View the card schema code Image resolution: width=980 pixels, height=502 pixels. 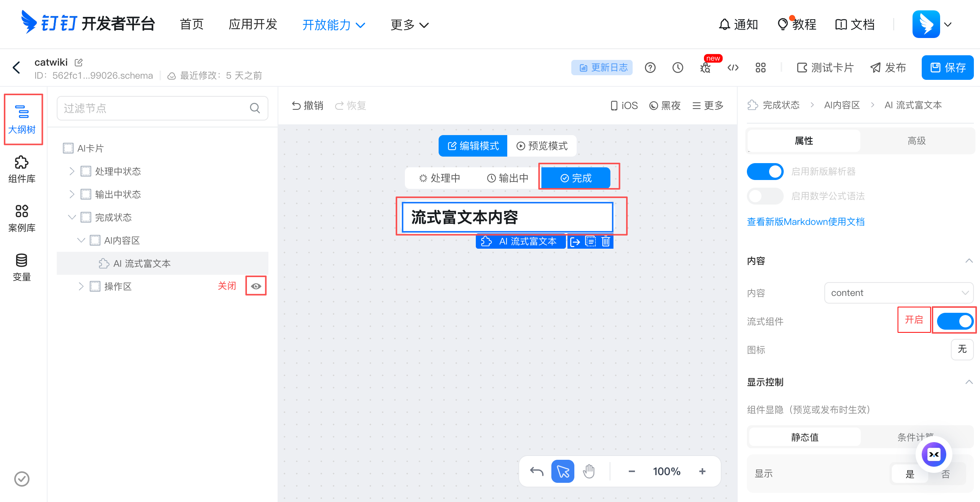[733, 68]
